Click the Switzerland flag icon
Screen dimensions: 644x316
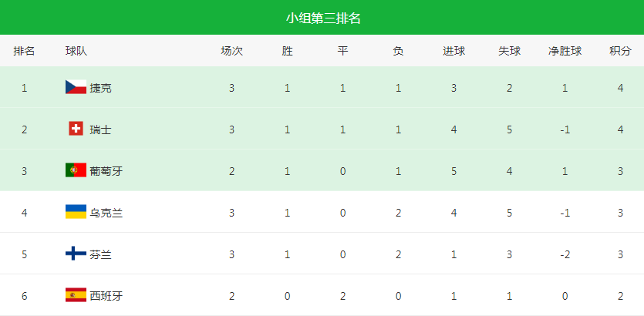(x=76, y=129)
